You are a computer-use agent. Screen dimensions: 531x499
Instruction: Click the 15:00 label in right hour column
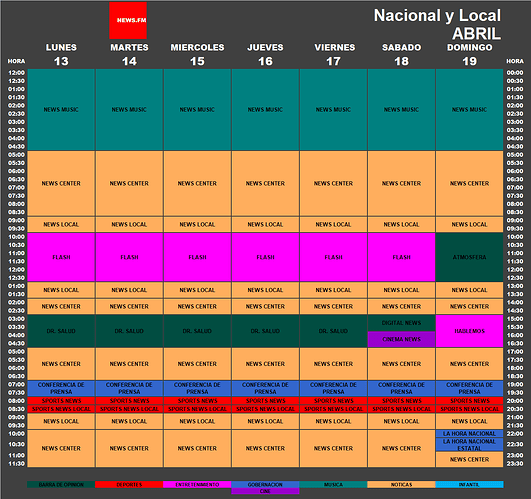coord(515,319)
